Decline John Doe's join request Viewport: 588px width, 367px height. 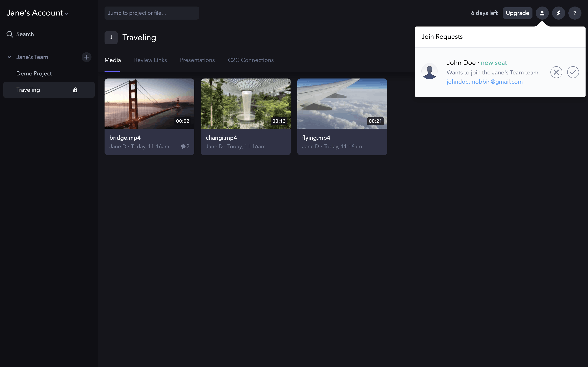click(556, 72)
